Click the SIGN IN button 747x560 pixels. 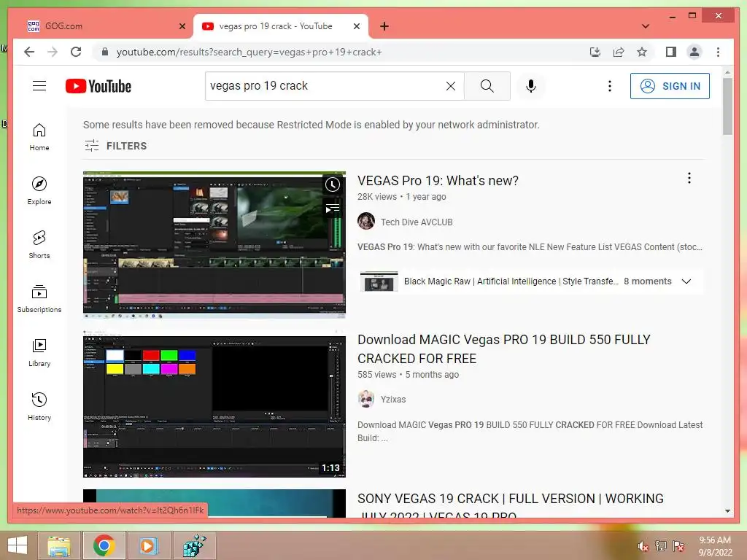pos(670,86)
